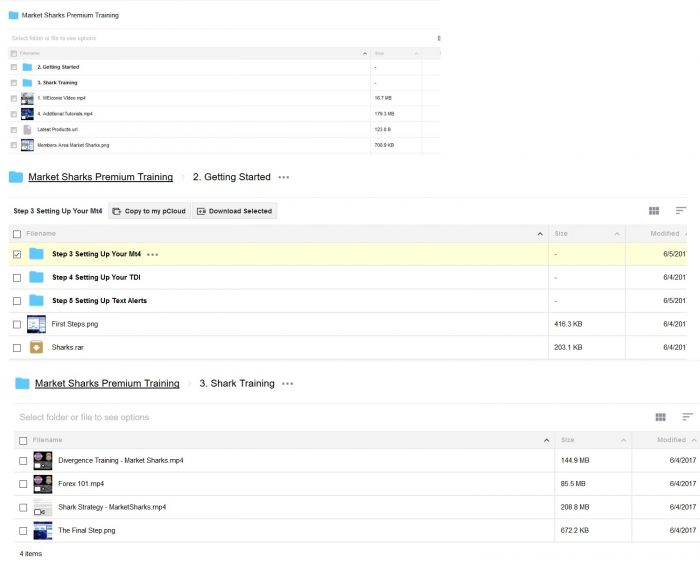Open the Sharks.rar archive icon
The height and width of the screenshot is (565, 700).
pyautogui.click(x=36, y=347)
